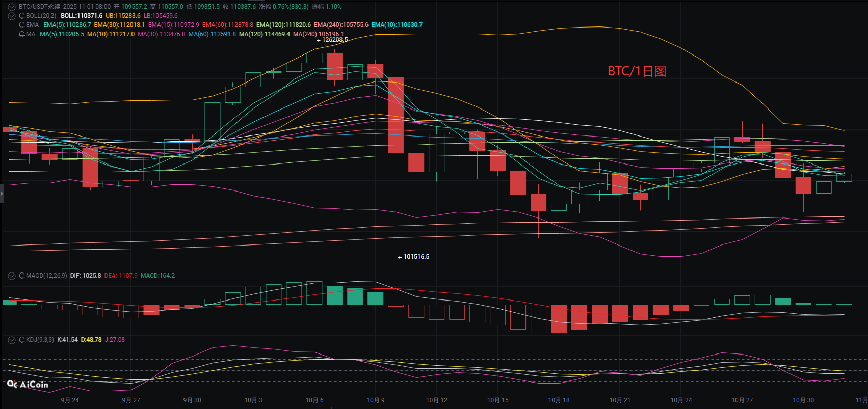
Task: Click the 126208.5 high price marker
Action: [335, 40]
